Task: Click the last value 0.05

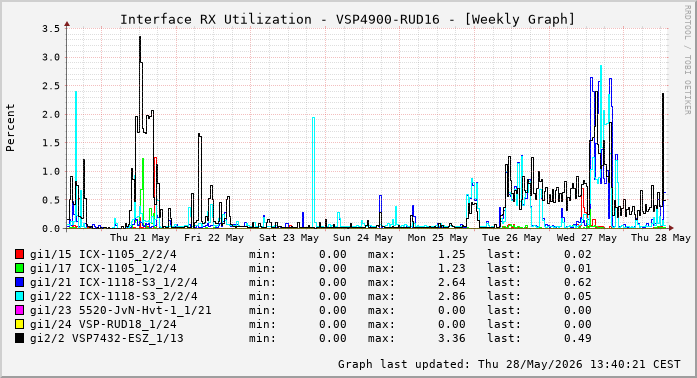Action: coord(578,296)
